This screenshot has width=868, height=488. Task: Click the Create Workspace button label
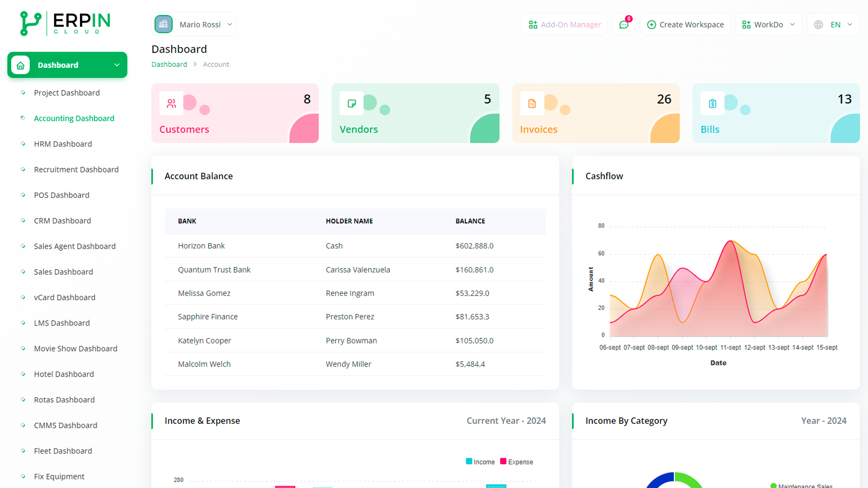click(x=692, y=24)
